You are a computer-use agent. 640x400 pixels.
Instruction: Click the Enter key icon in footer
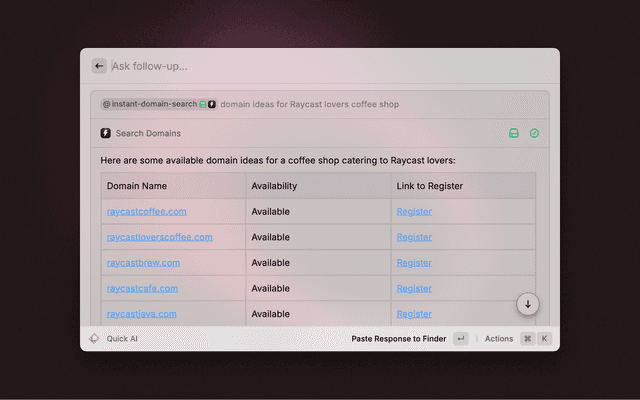click(x=460, y=339)
